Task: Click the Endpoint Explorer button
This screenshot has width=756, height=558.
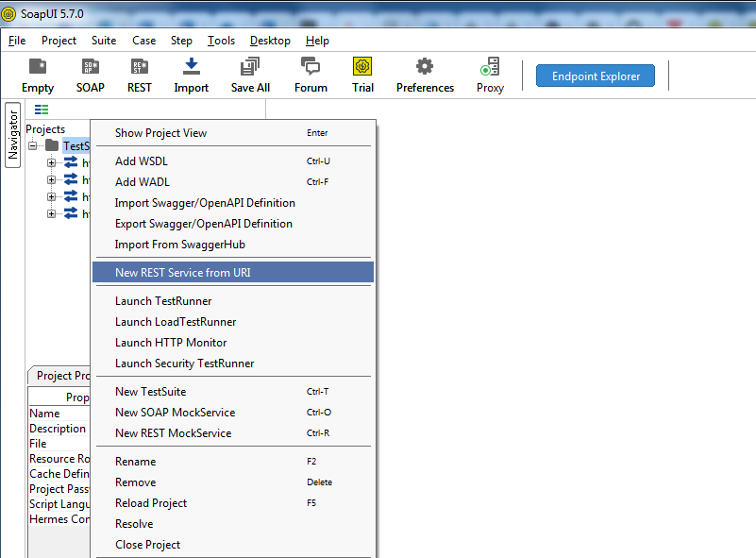Action: coord(596,76)
